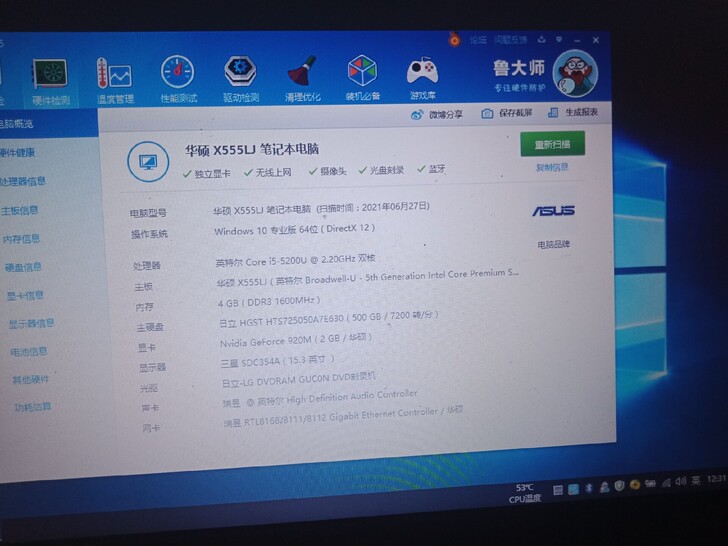Open the 驱动检测 driver detection tool
This screenshot has height=546, width=728.
pyautogui.click(x=240, y=78)
